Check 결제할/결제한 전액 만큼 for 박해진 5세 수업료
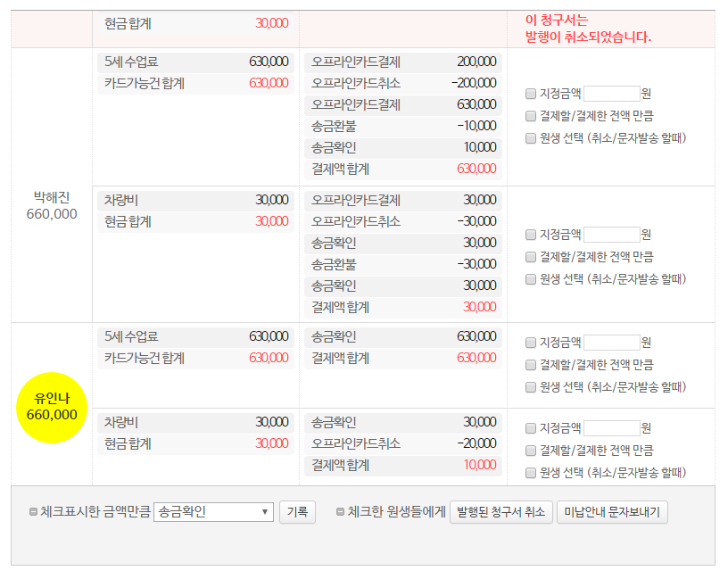The image size is (728, 571). (531, 116)
